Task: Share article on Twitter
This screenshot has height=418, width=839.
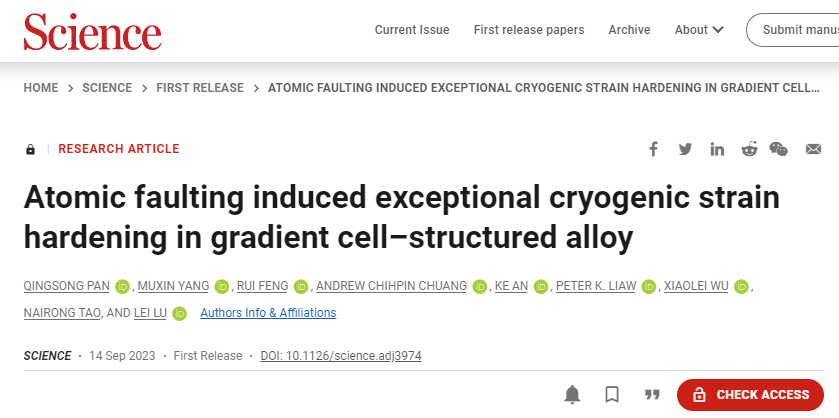Action: [685, 149]
